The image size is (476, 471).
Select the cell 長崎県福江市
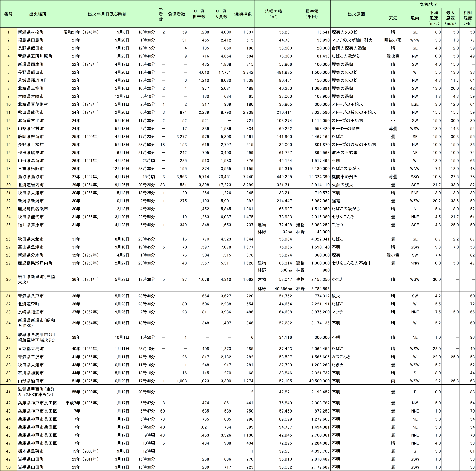(31, 312)
